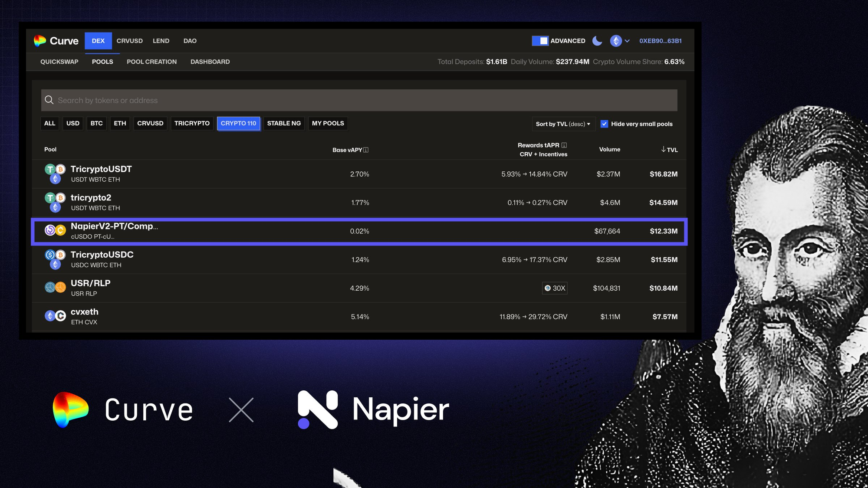Sort by Base vAPY column header
Screen dimensions: 868x488
coord(347,150)
